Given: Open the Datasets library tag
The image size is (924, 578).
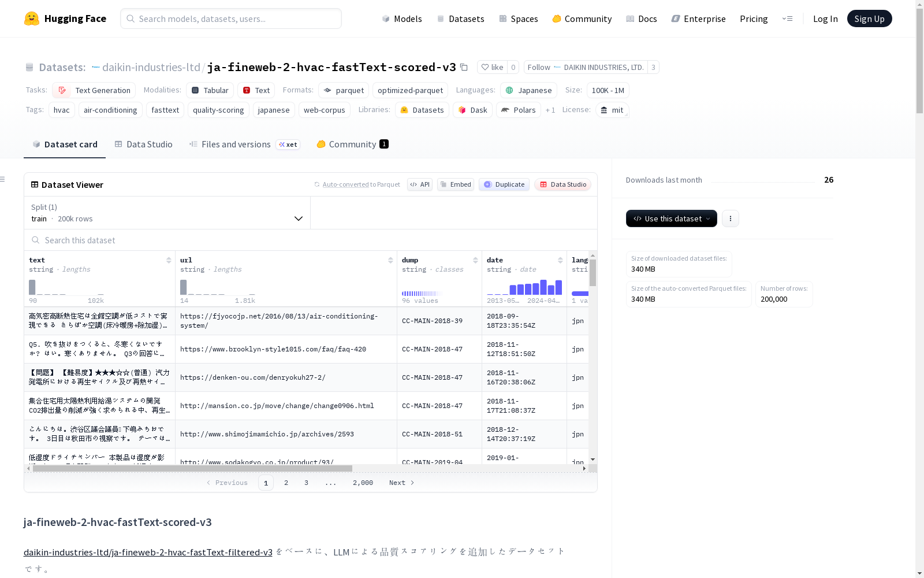Looking at the screenshot, I should click(422, 110).
